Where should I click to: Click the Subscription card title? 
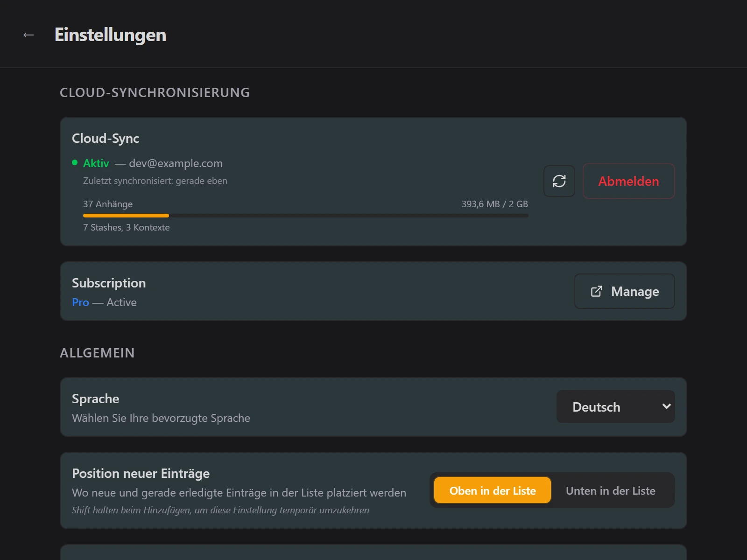[x=109, y=283]
